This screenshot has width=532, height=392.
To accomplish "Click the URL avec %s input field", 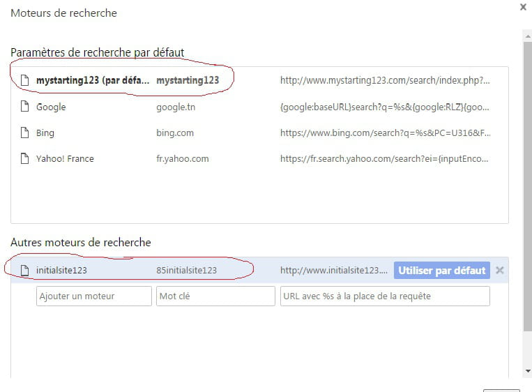I will [385, 296].
